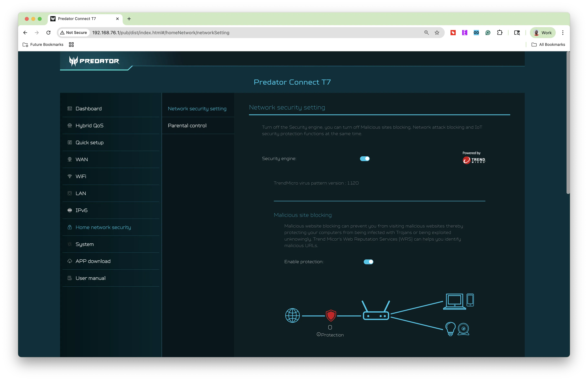Open a new browser tab
The width and height of the screenshot is (588, 381).
[x=129, y=19]
